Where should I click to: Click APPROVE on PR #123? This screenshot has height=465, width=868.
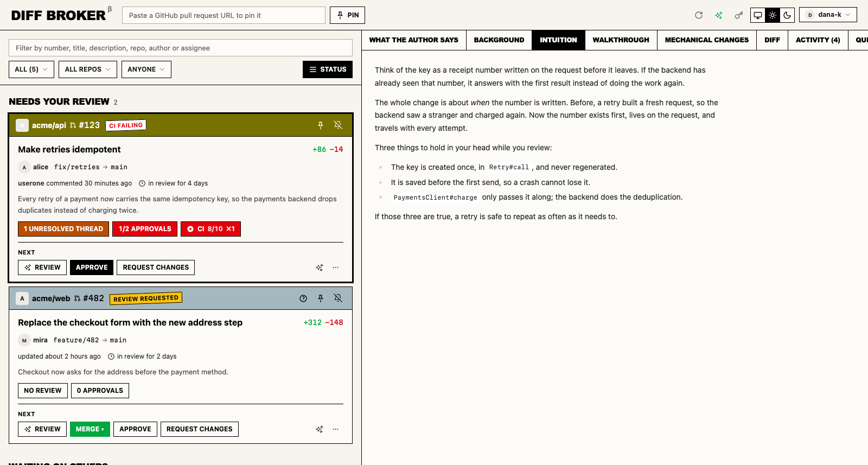(92, 267)
